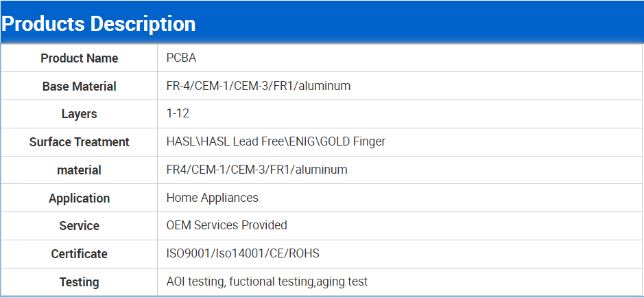
Task: Click the FR4/CEM-1 value in material row
Action: (257, 170)
